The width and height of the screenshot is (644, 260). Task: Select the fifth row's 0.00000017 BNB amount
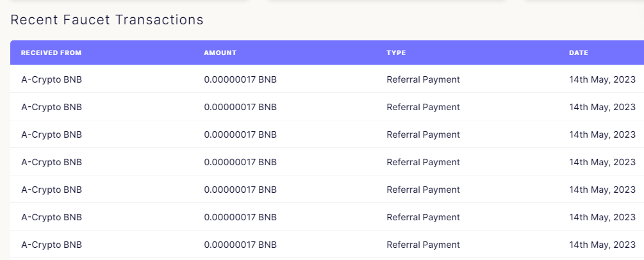tap(240, 190)
